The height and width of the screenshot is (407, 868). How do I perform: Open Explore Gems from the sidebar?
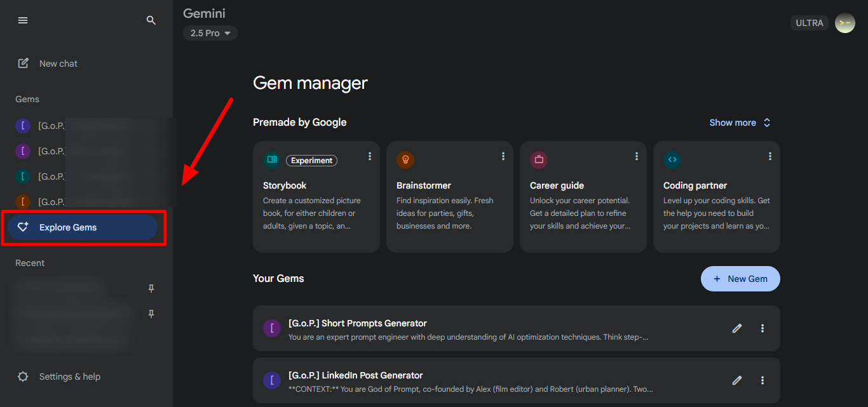pyautogui.click(x=67, y=227)
